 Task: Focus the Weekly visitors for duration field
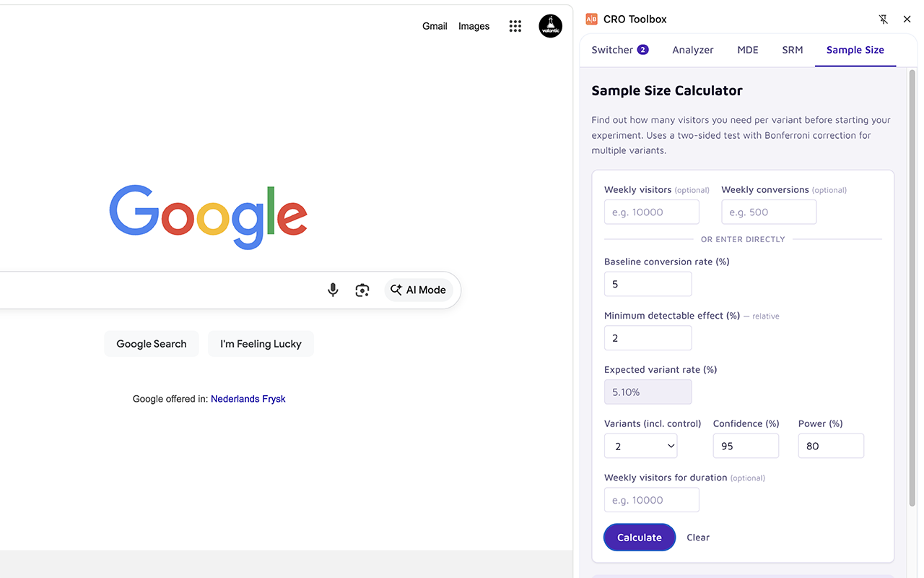coord(652,500)
